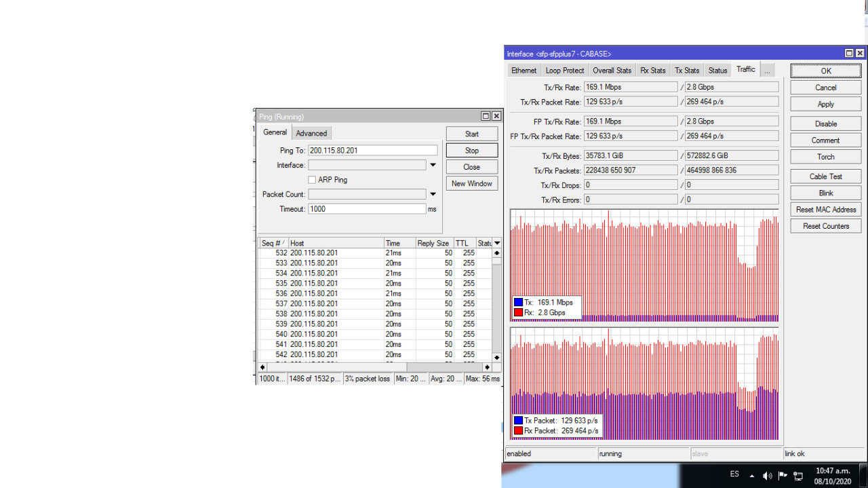Click the network connection tray icon
The height and width of the screenshot is (488, 868).
click(x=799, y=476)
